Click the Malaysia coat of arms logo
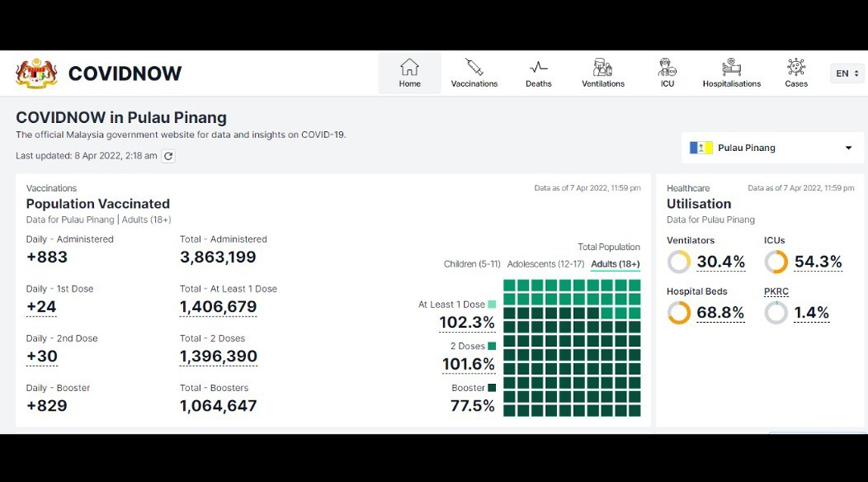Viewport: 868px width, 482px height. pos(36,73)
